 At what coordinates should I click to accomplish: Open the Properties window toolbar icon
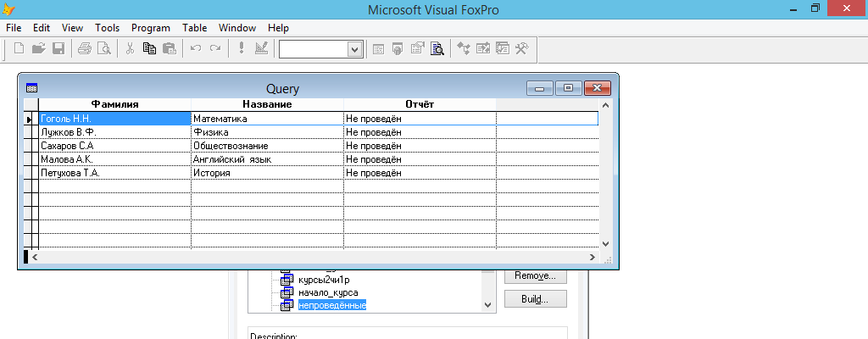click(417, 49)
